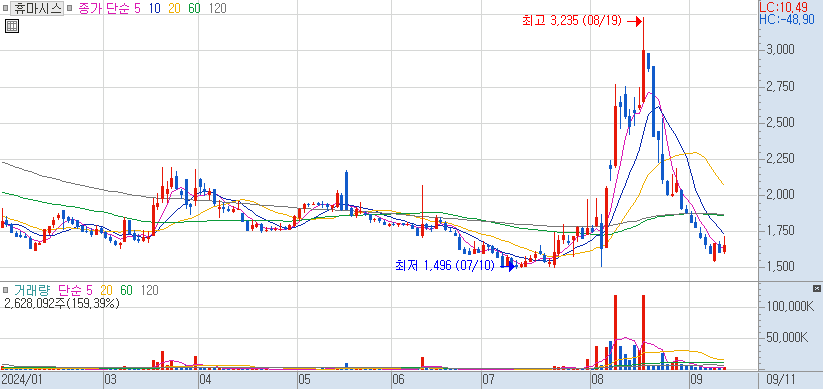This screenshot has width=823, height=389.
Task: Click the 2,250 price axis label
Action: pyautogui.click(x=779, y=159)
